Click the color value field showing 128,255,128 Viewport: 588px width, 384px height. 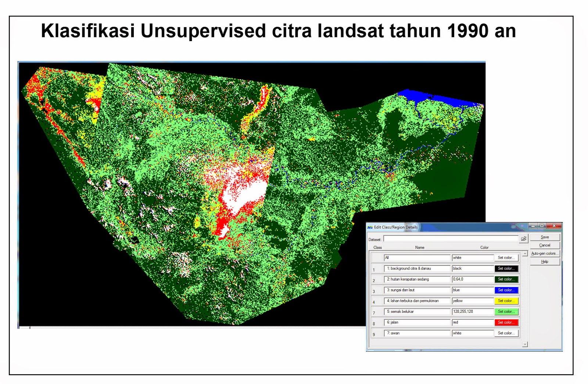click(472, 312)
